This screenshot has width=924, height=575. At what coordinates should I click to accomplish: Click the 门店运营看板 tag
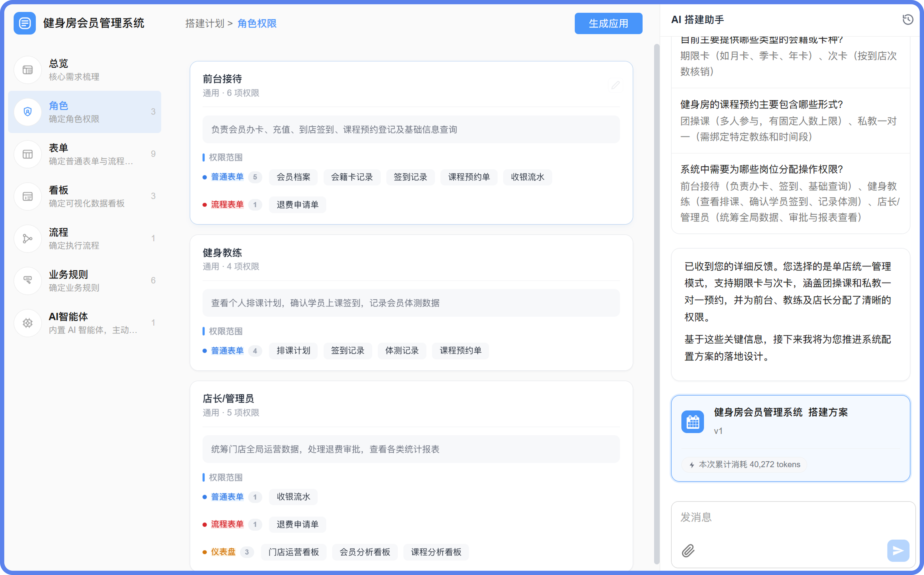click(294, 552)
